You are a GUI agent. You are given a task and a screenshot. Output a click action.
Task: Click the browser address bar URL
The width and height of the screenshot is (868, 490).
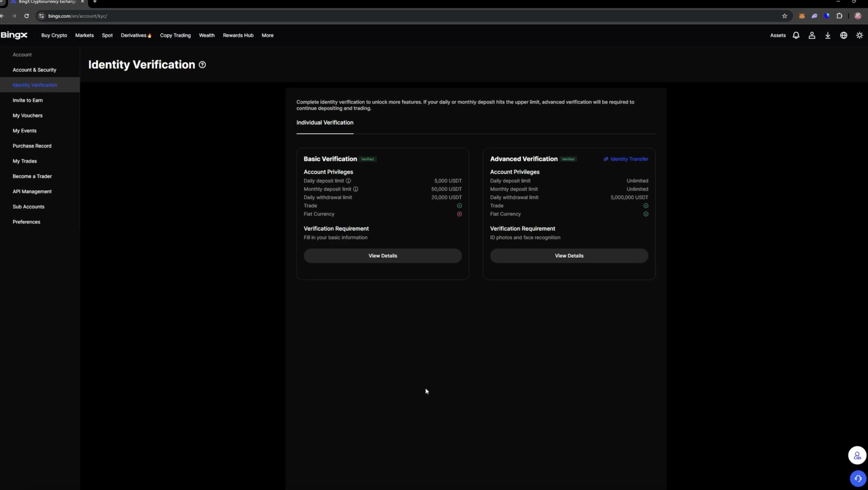coord(77,16)
